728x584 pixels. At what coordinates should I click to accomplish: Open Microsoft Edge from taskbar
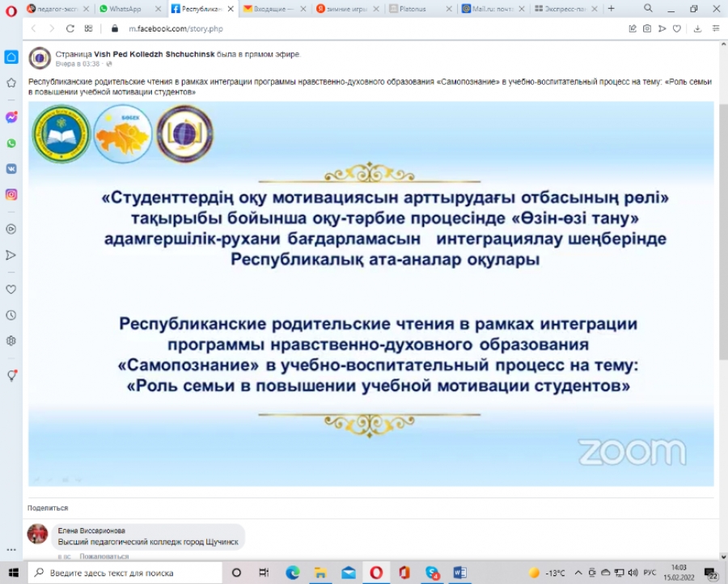(293, 573)
